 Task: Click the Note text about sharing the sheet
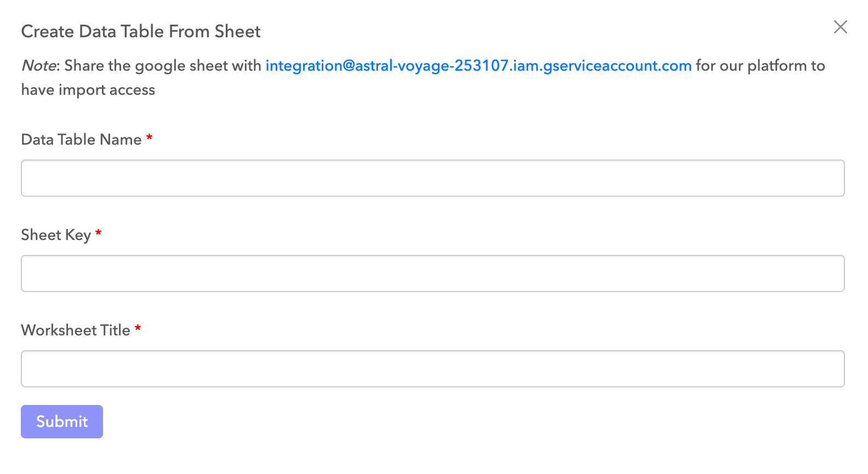pos(137,66)
